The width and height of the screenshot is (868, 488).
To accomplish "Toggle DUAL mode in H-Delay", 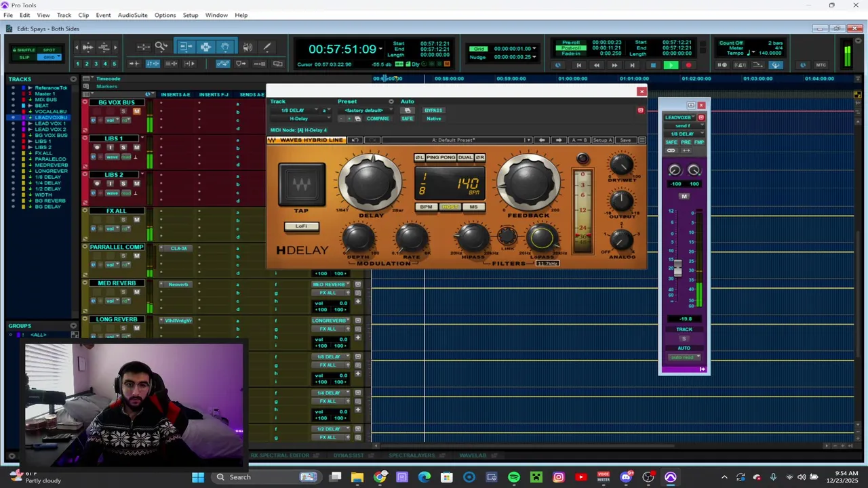I will (x=465, y=157).
